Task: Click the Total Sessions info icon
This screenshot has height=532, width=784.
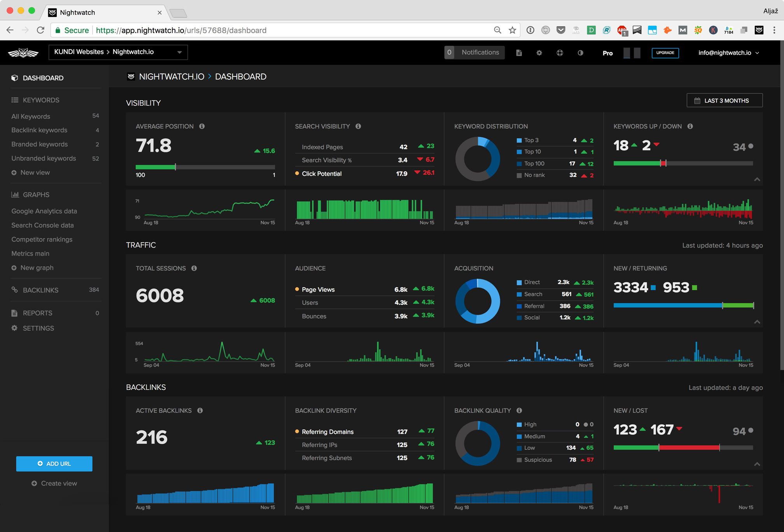Action: 194,268
